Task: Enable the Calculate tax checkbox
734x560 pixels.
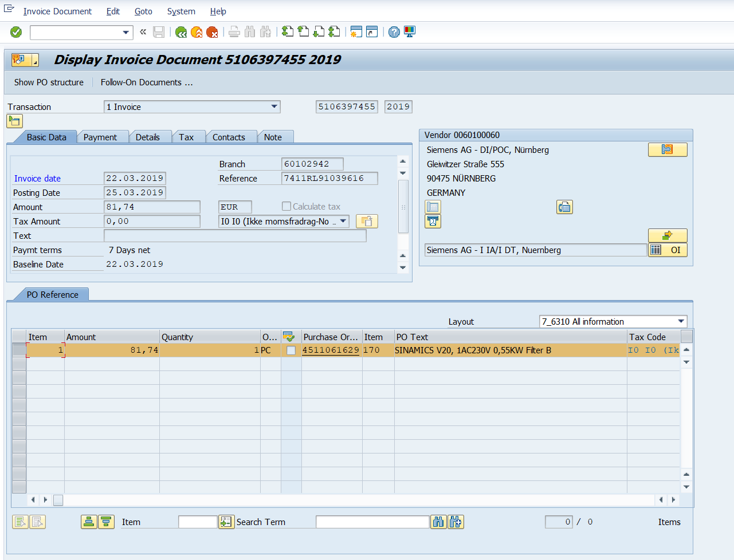Action: coord(286,206)
